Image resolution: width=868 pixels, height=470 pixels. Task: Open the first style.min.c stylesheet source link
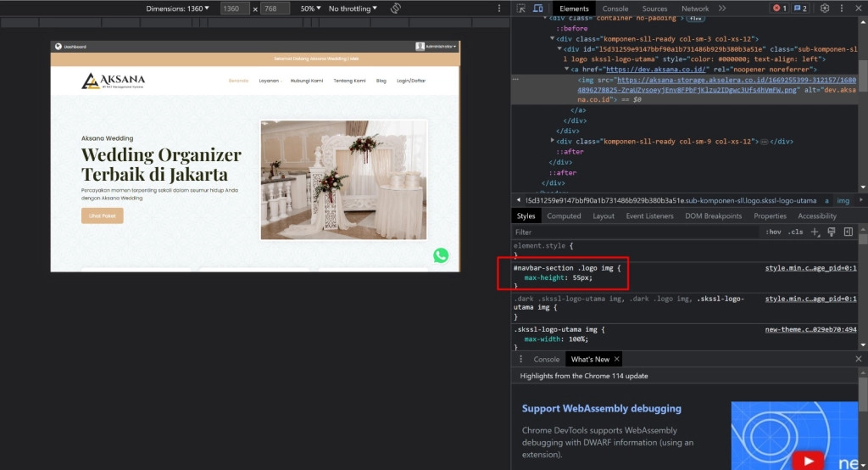click(810, 268)
